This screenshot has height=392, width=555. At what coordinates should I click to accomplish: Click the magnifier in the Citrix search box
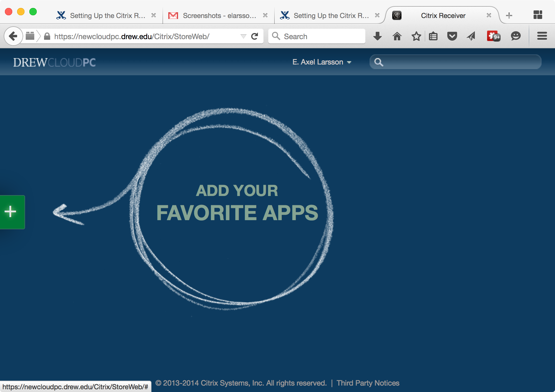[379, 62]
